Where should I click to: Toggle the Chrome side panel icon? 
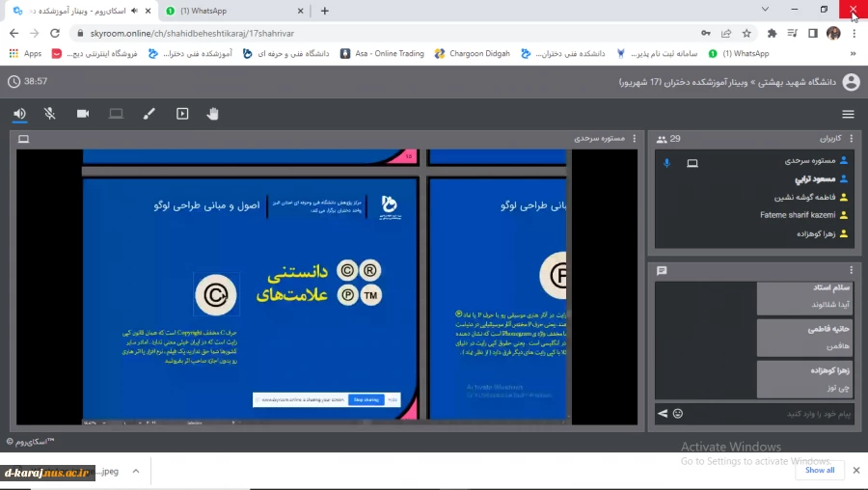tap(813, 33)
